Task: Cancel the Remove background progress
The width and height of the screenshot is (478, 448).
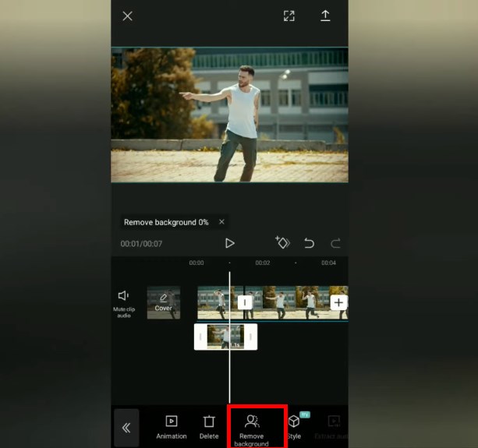Action: click(221, 222)
